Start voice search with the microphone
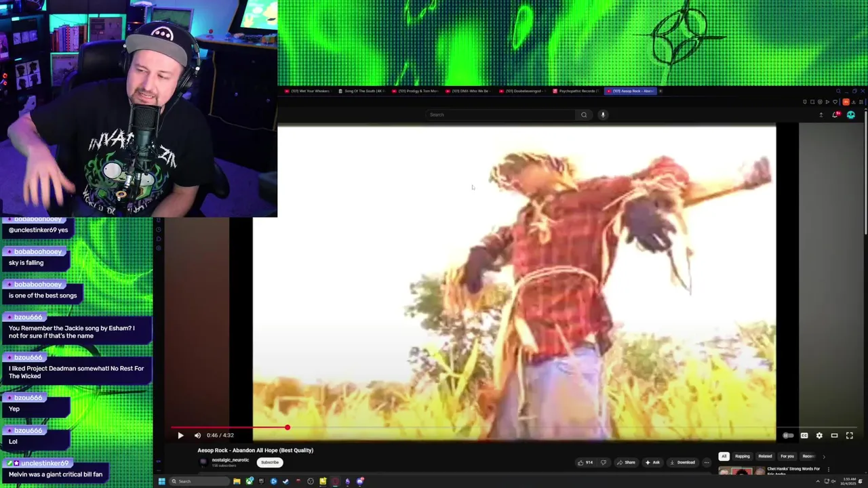This screenshot has height=488, width=868. pos(603,115)
